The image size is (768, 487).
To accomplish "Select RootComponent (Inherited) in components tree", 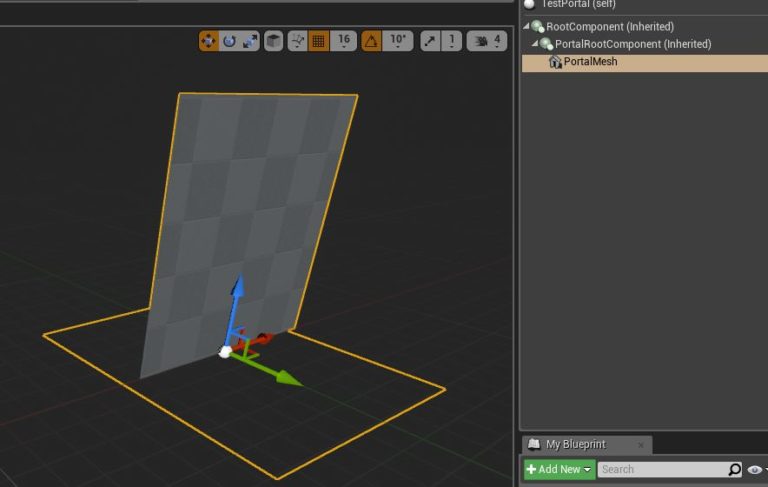I will tap(610, 26).
